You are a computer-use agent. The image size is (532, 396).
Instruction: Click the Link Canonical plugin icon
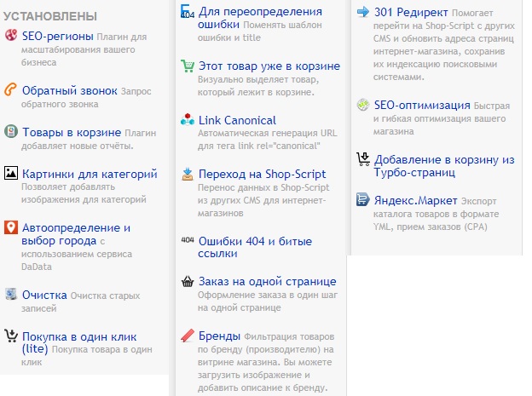click(x=188, y=120)
